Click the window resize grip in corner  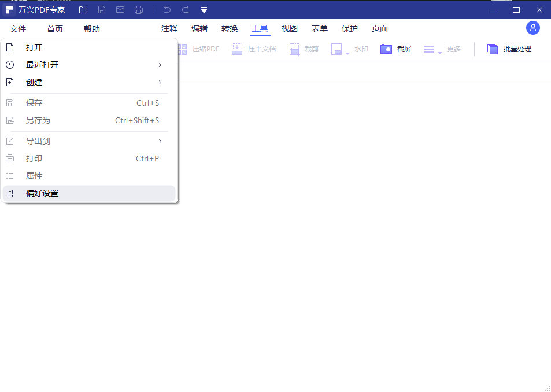547,388
